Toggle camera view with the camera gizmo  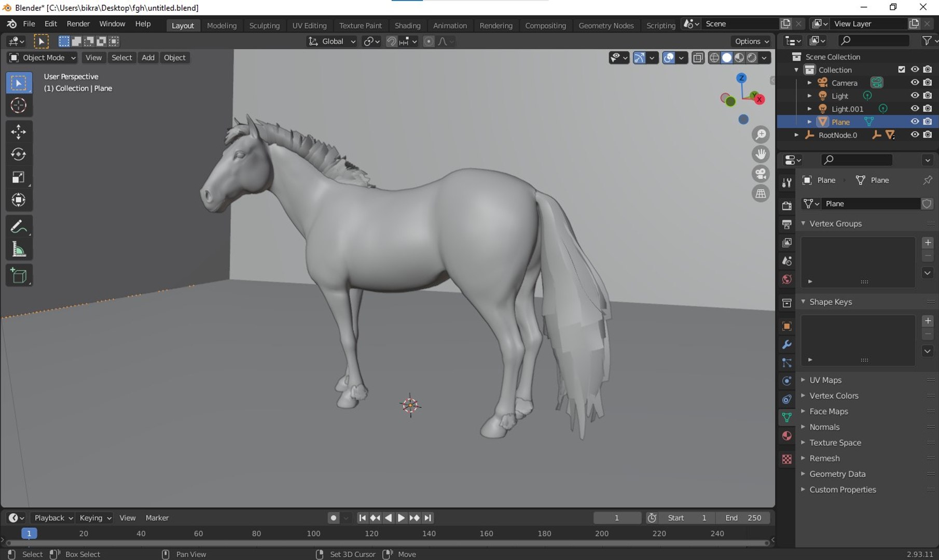761,174
